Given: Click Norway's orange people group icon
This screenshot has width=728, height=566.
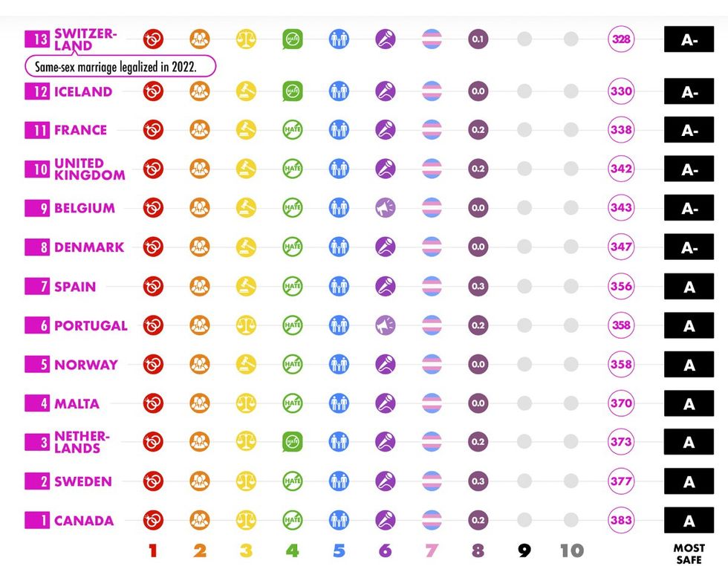Looking at the screenshot, I should point(200,364).
